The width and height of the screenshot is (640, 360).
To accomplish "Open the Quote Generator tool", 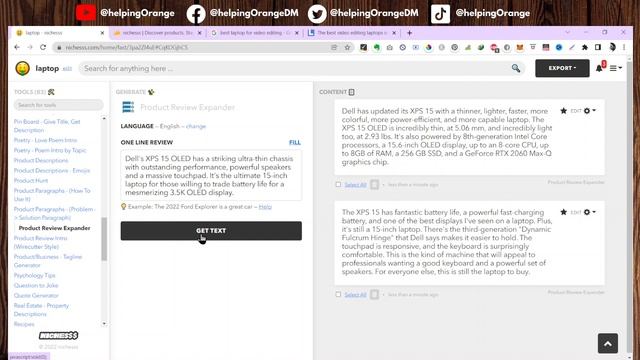I will 36,296.
